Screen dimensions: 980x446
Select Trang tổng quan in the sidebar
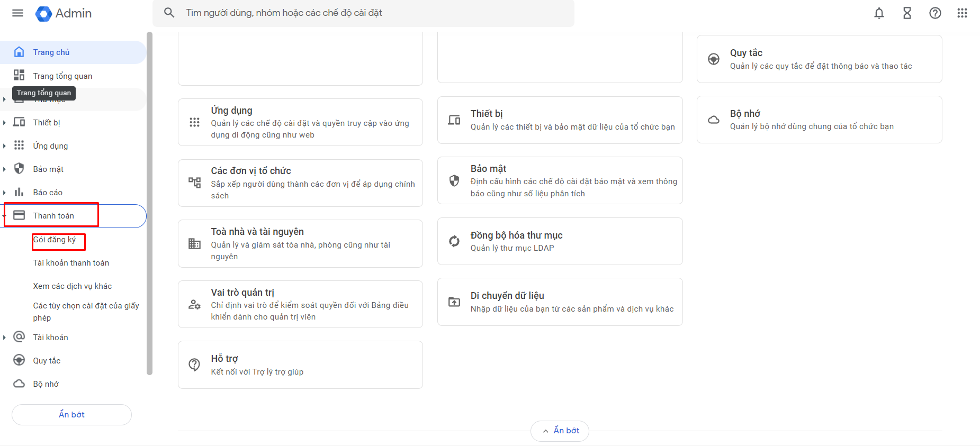pyautogui.click(x=73, y=76)
